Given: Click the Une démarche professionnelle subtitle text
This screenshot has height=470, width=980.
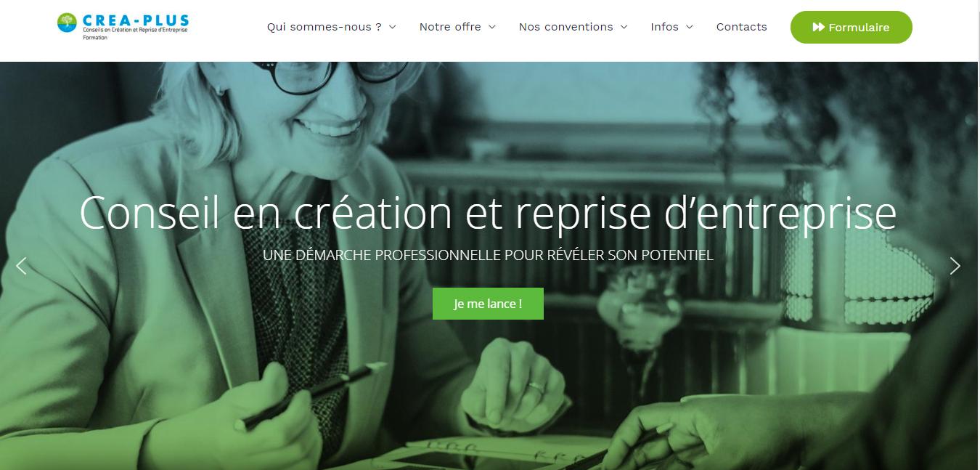Looking at the screenshot, I should (x=489, y=255).
